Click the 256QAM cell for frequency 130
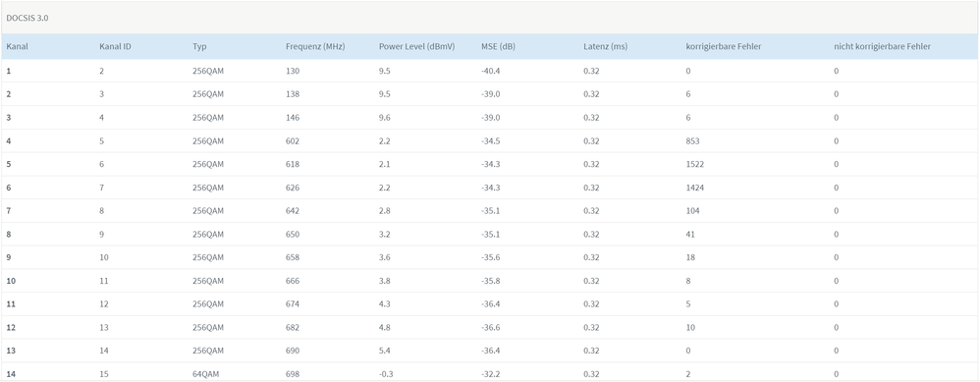The image size is (980, 382). pyautogui.click(x=208, y=72)
